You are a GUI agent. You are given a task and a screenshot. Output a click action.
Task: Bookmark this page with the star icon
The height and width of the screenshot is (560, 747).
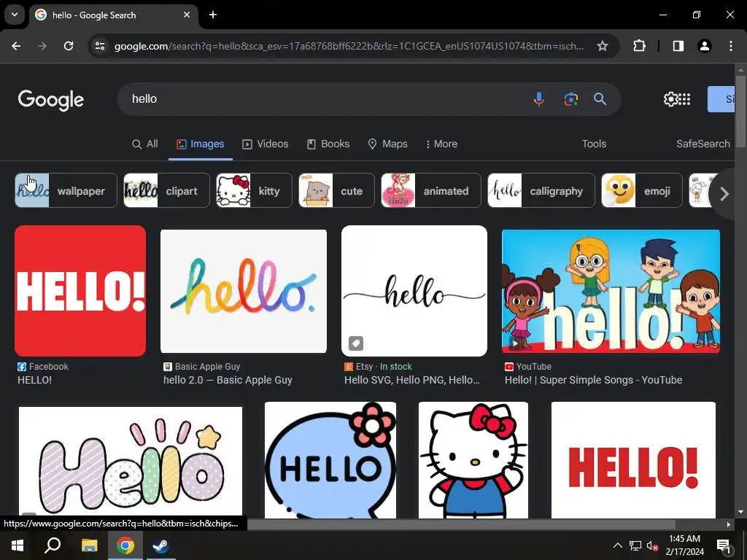pos(602,46)
